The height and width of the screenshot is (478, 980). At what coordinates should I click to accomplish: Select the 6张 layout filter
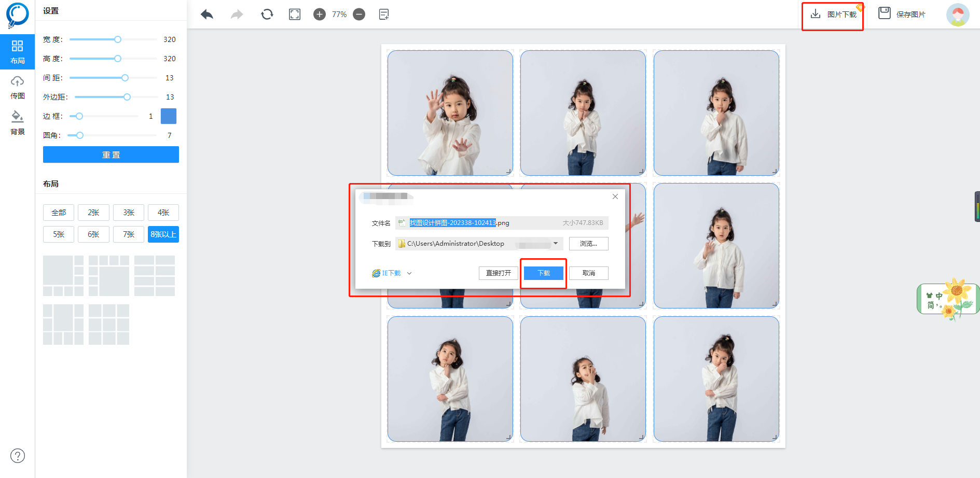click(x=93, y=234)
